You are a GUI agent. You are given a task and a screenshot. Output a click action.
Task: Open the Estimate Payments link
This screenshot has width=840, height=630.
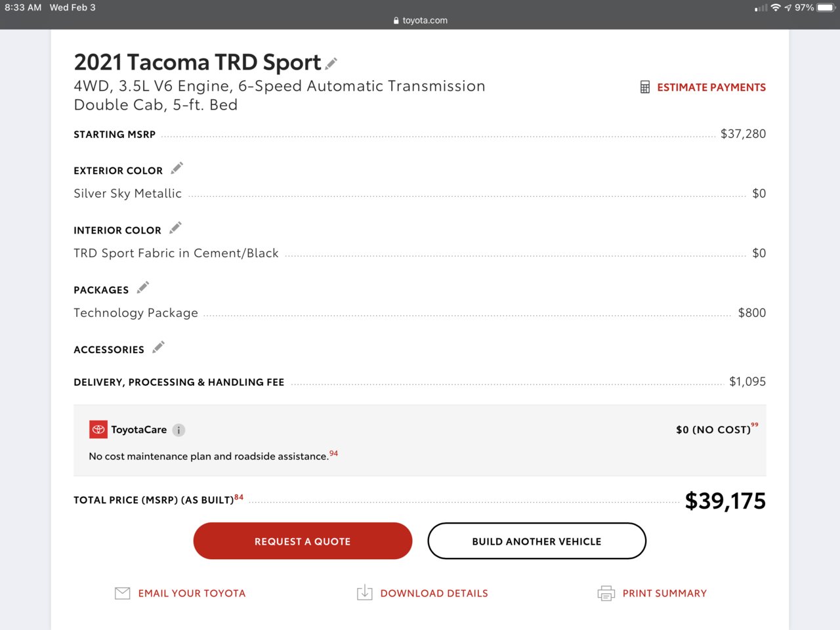coord(711,87)
